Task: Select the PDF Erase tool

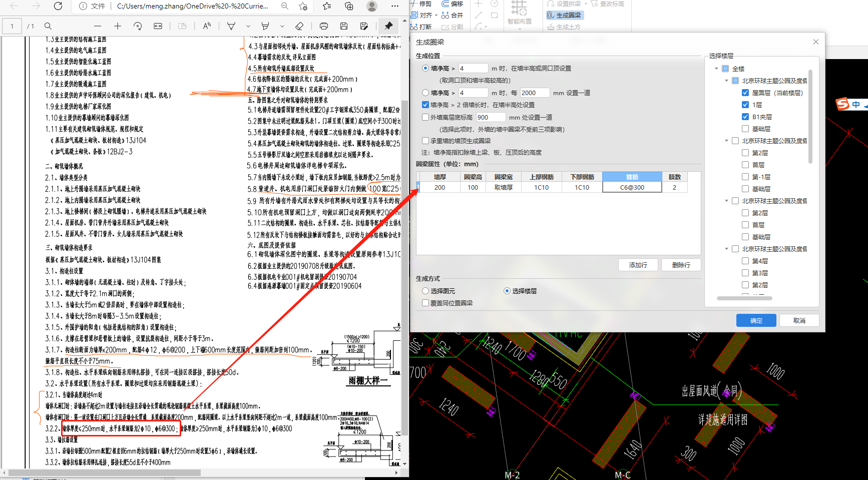Action: [x=299, y=26]
